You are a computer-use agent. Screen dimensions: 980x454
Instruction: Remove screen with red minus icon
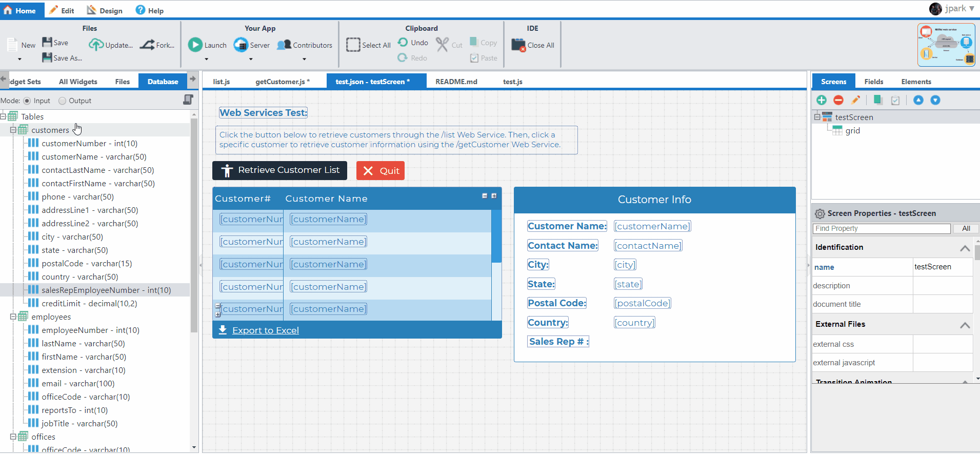coord(838,100)
